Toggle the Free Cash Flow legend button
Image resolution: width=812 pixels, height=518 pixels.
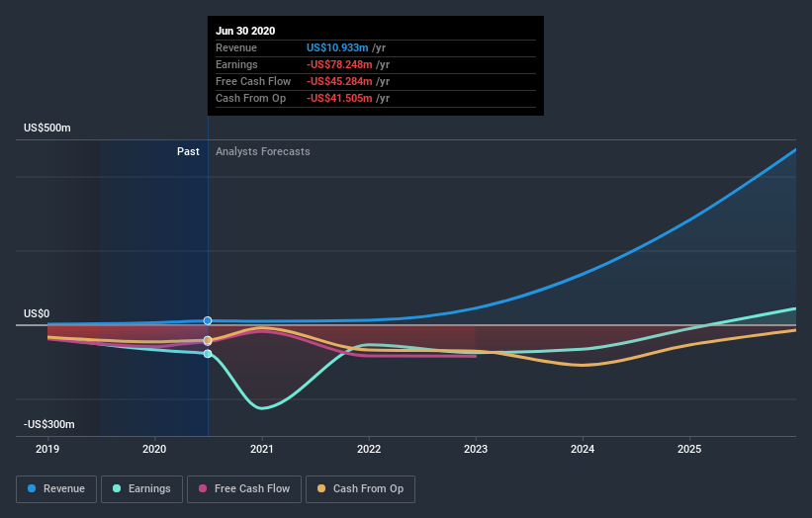pyautogui.click(x=244, y=489)
